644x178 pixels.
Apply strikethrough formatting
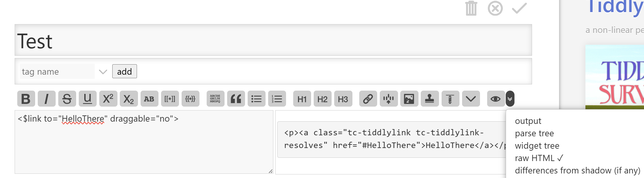[67, 99]
